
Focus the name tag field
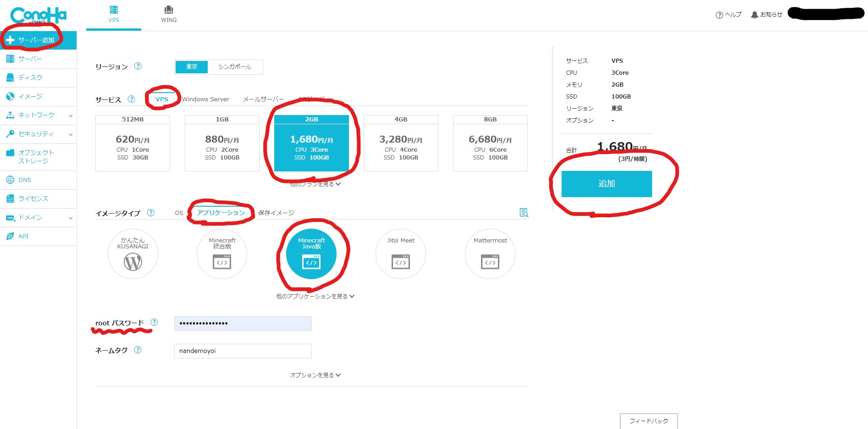point(243,351)
